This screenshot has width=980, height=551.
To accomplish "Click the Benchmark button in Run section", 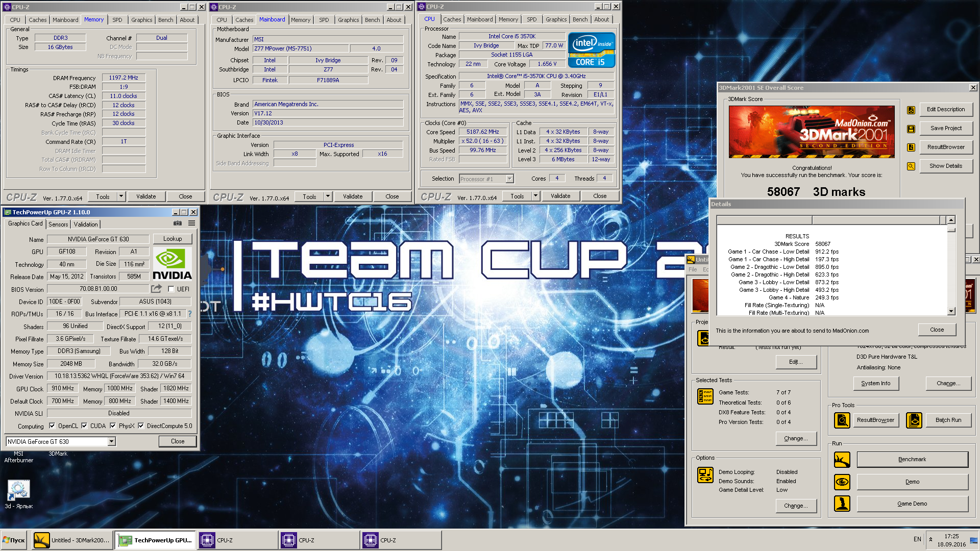I will 912,460.
